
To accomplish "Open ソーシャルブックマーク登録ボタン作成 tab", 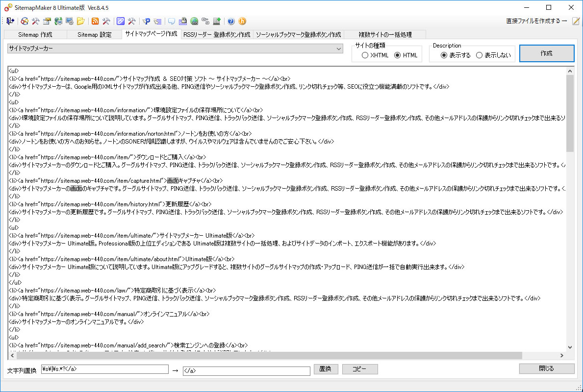I will tap(298, 35).
